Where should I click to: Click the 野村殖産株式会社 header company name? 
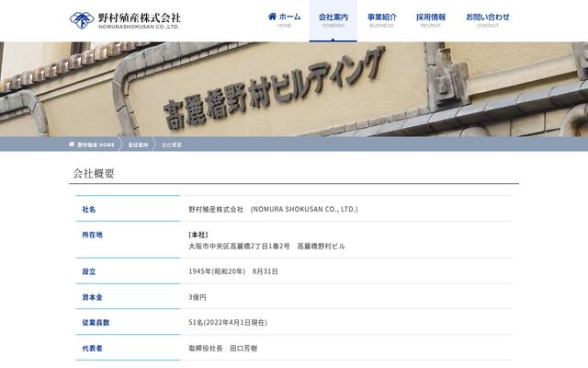pos(139,17)
